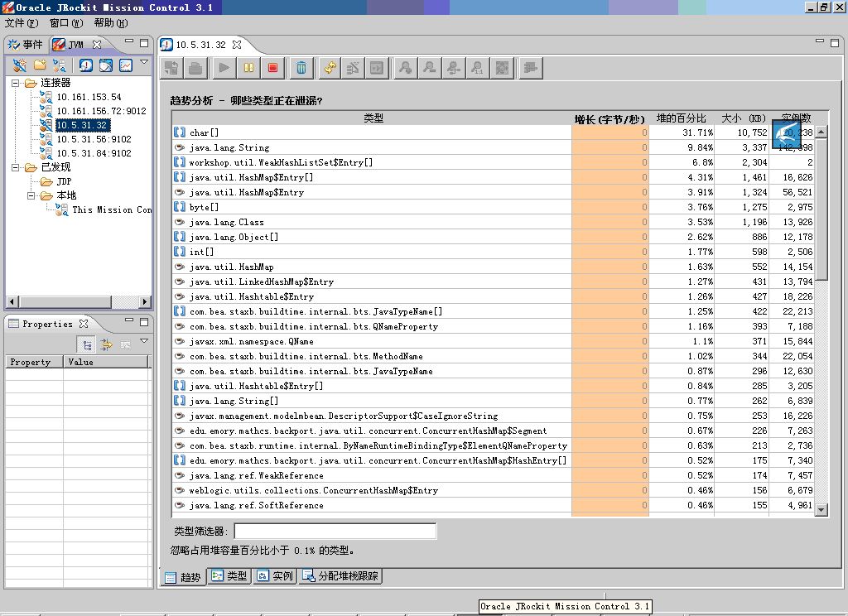Select connection 10.161.156.72:9012
This screenshot has width=848, height=616.
click(x=101, y=111)
